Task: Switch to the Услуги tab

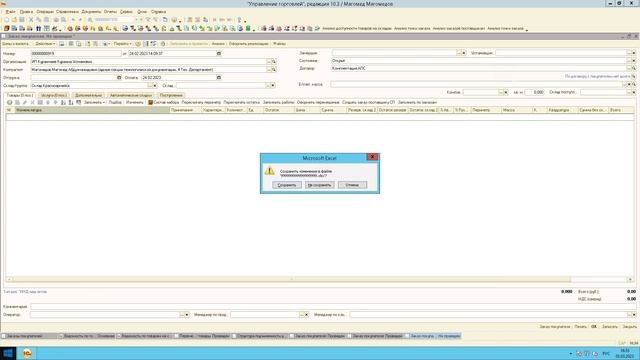Action: 54,95
